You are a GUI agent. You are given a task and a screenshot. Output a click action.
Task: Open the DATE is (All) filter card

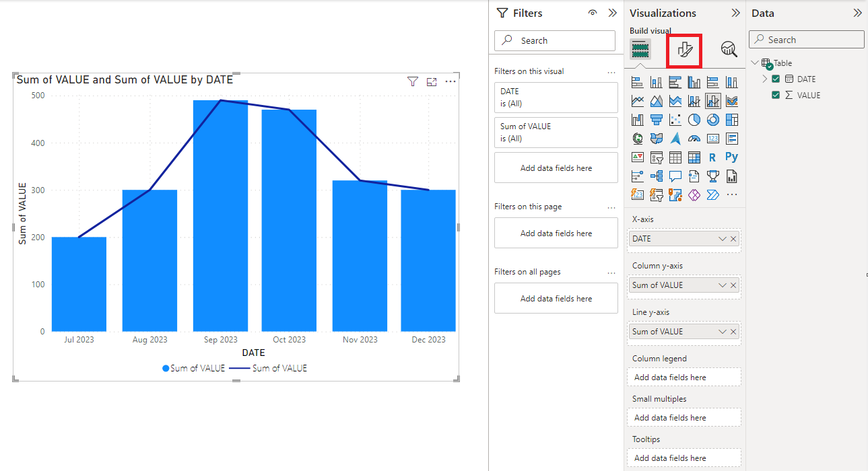pos(556,98)
